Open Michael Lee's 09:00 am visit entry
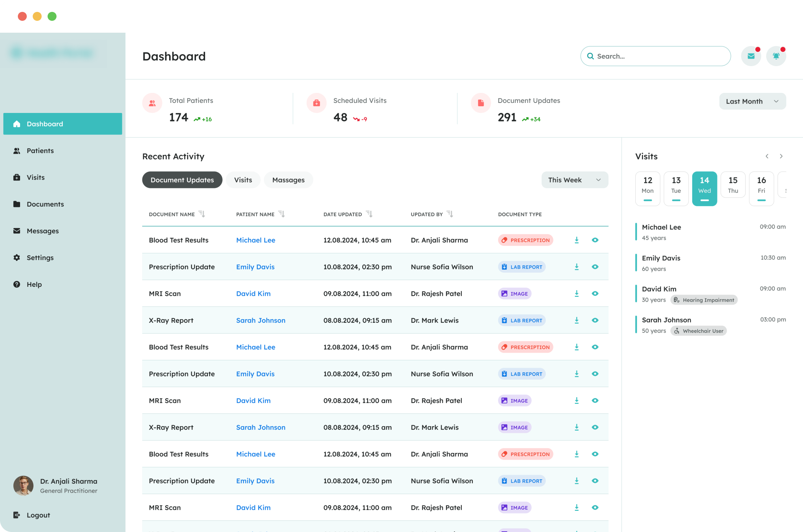The image size is (803, 532). [x=711, y=232]
